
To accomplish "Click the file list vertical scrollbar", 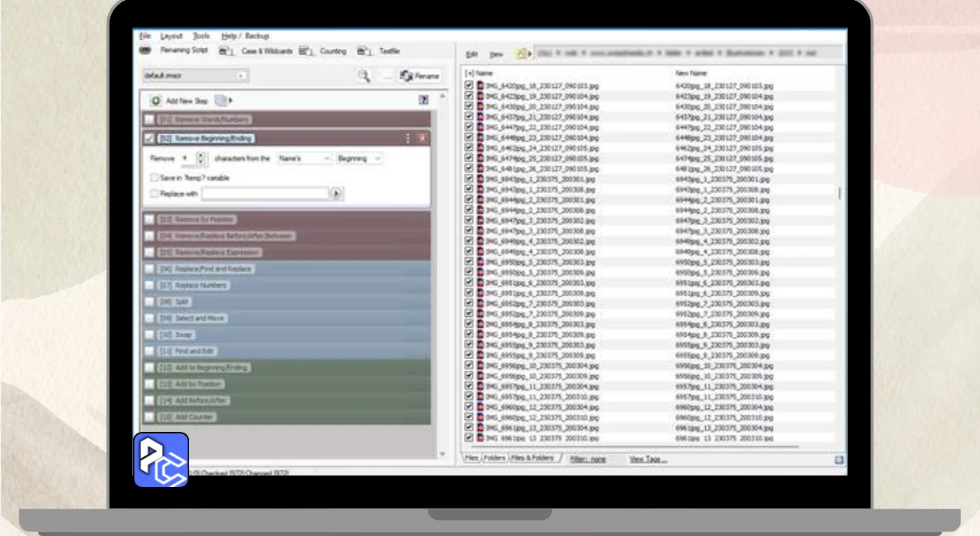I will pos(839,193).
